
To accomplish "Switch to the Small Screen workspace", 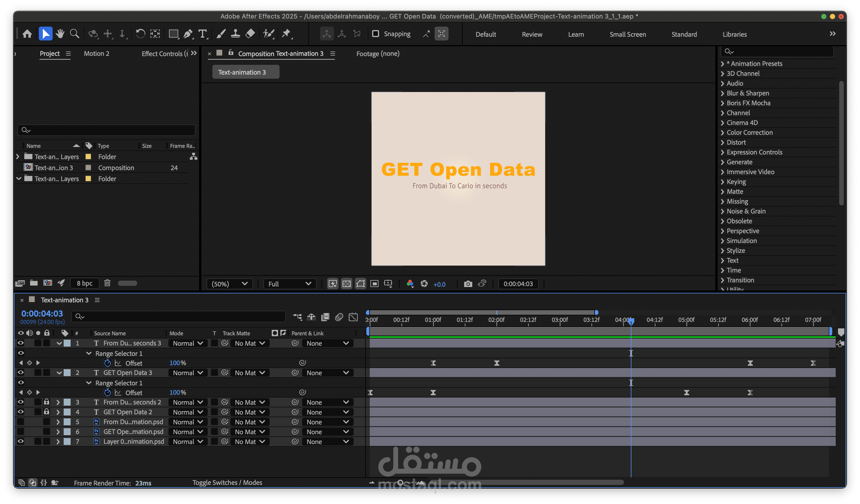I will 628,34.
